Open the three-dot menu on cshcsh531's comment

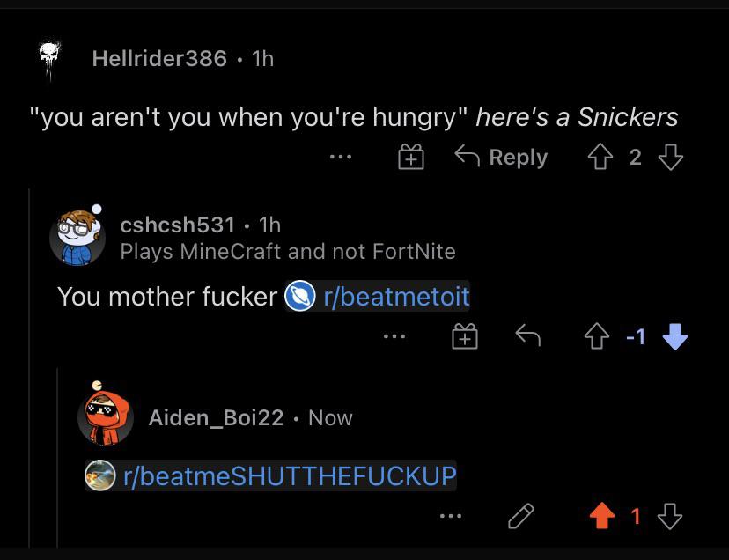coord(394,336)
